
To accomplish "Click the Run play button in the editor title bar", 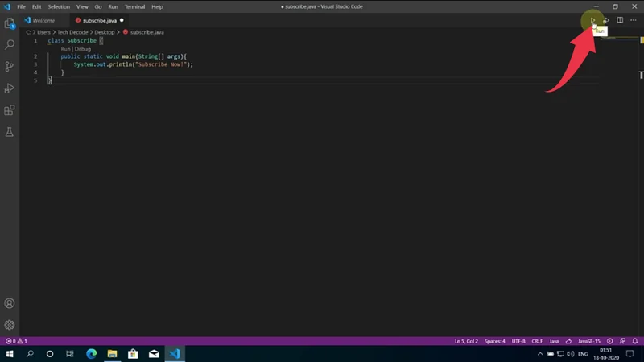I will click(x=593, y=20).
